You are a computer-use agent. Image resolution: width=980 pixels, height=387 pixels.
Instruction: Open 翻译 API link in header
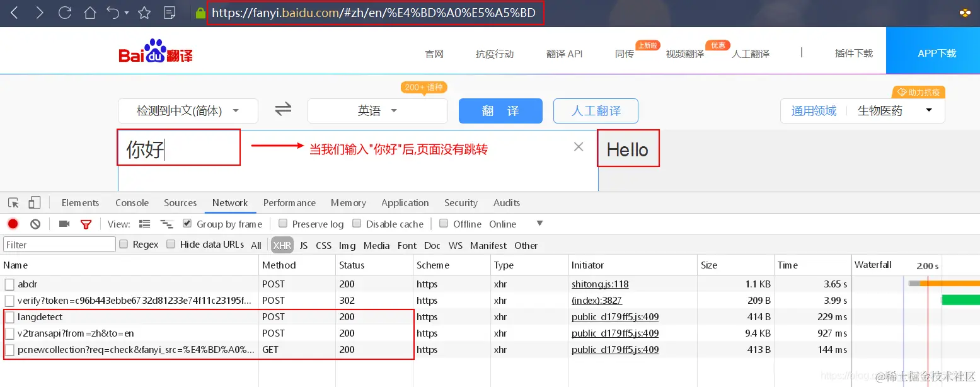click(564, 54)
